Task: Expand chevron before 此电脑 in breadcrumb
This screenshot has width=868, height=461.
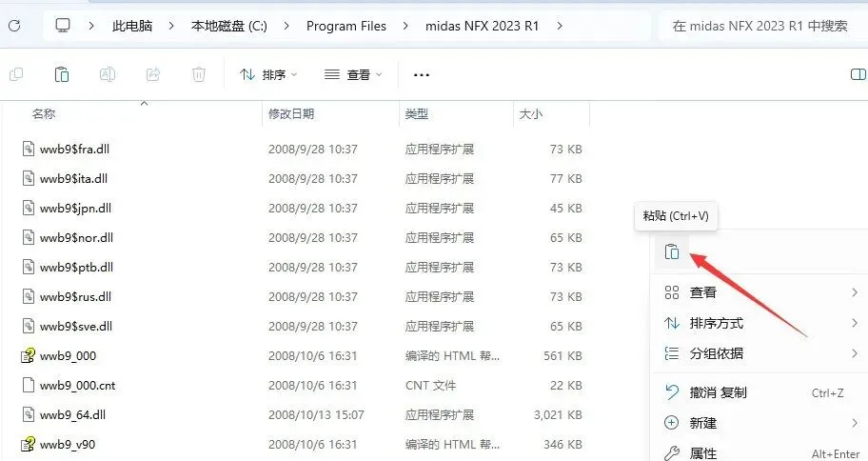Action: 91,26
